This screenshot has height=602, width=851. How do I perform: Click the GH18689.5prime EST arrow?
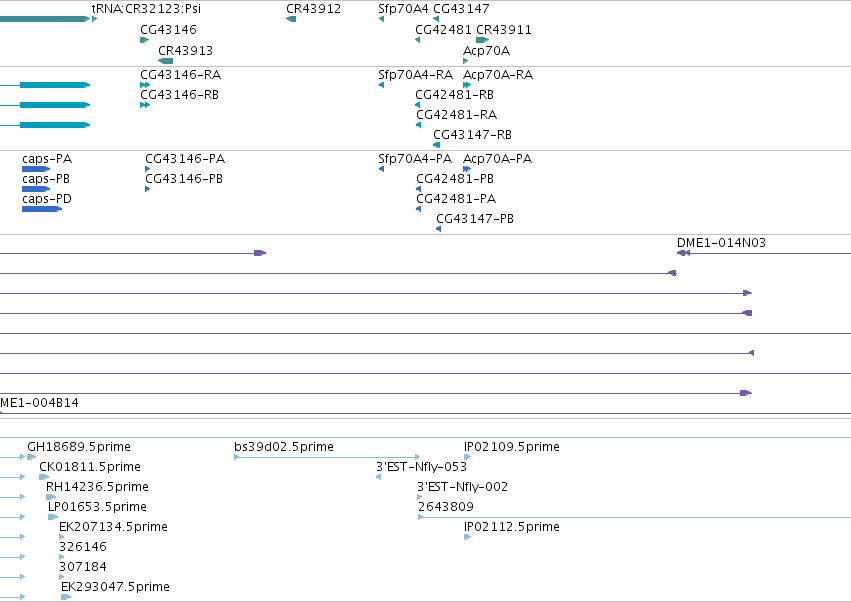point(31,457)
